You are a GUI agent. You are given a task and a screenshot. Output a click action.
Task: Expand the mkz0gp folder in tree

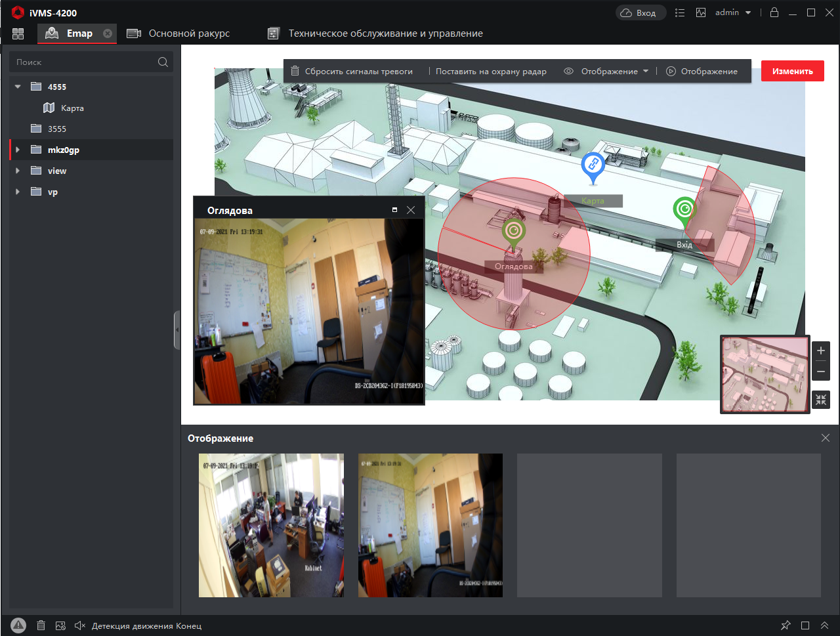[18, 150]
